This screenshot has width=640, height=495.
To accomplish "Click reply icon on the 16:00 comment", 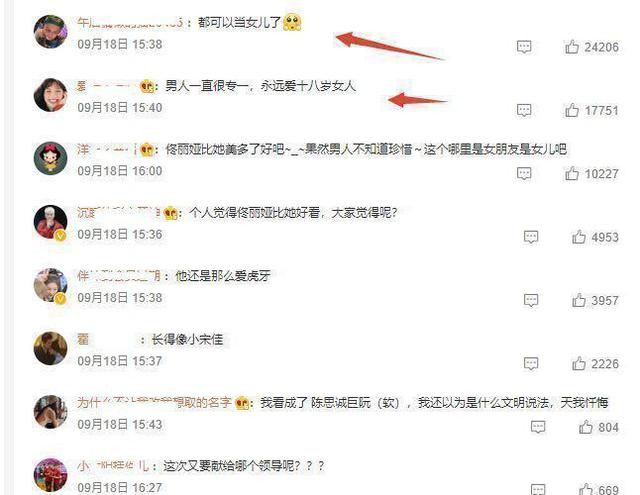I will tap(524, 173).
